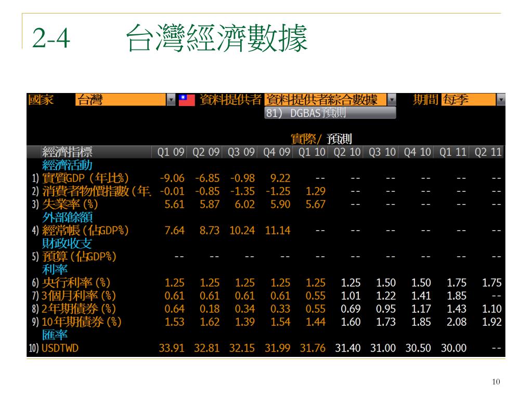This screenshot has width=532, height=399.
Task: Click the 財政收支 section heading
Action: coord(67,243)
